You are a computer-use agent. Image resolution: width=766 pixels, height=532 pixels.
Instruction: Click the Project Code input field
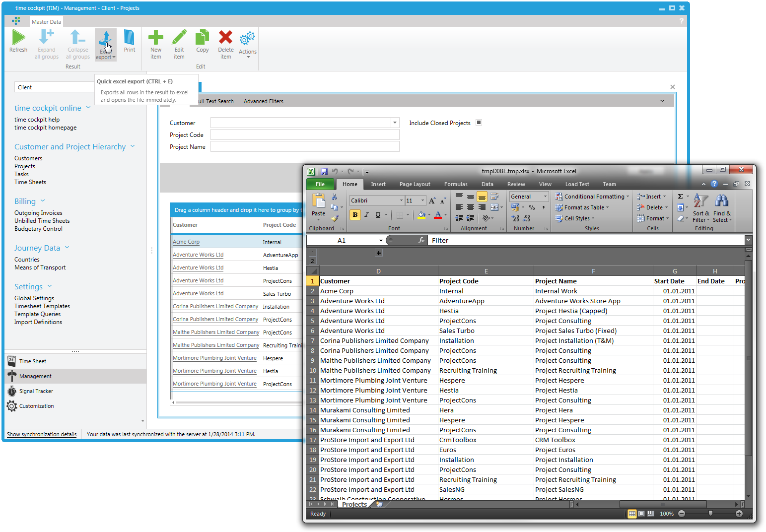tap(305, 134)
